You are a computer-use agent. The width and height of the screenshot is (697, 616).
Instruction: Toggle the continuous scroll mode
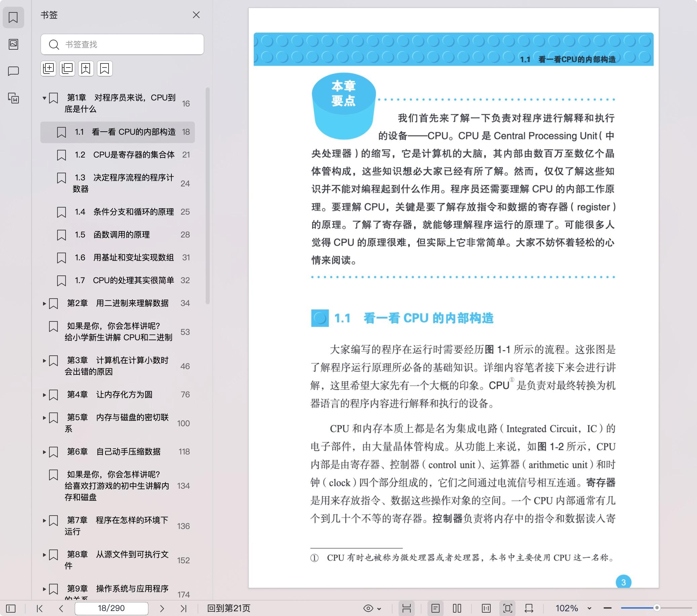click(x=406, y=609)
